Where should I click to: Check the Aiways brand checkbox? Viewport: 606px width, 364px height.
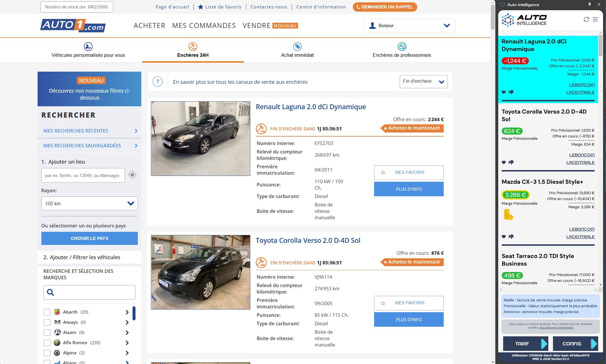[x=47, y=322]
